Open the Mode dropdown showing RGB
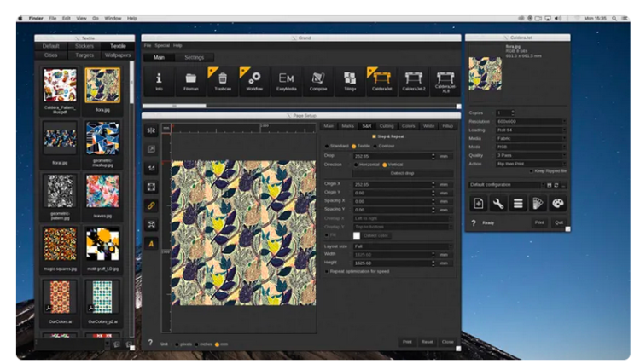The width and height of the screenshot is (640, 364). [531, 147]
